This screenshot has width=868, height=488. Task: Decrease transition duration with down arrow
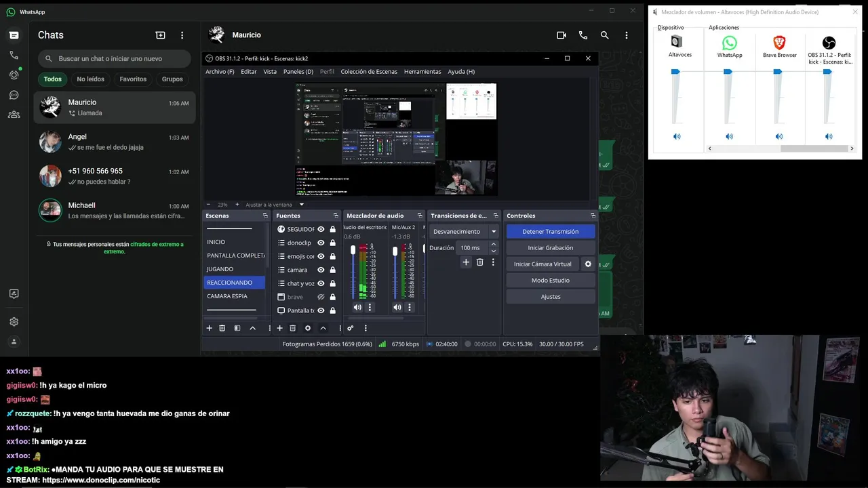coord(494,251)
